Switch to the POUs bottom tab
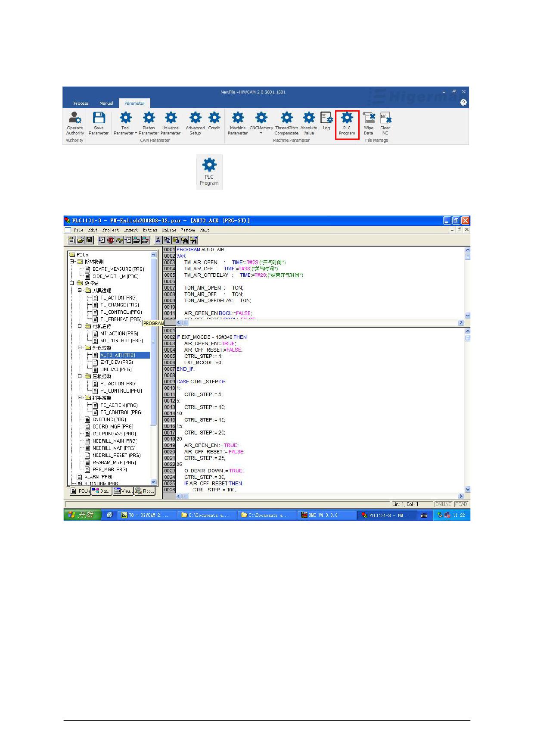Screen dimensions: 534x756 pyautogui.click(x=80, y=491)
